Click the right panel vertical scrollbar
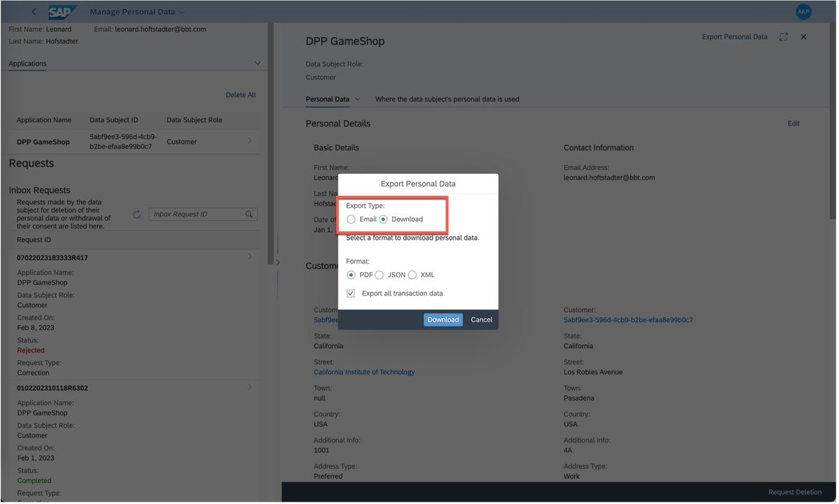Viewport: 839px width, 504px height. pyautogui.click(x=832, y=122)
